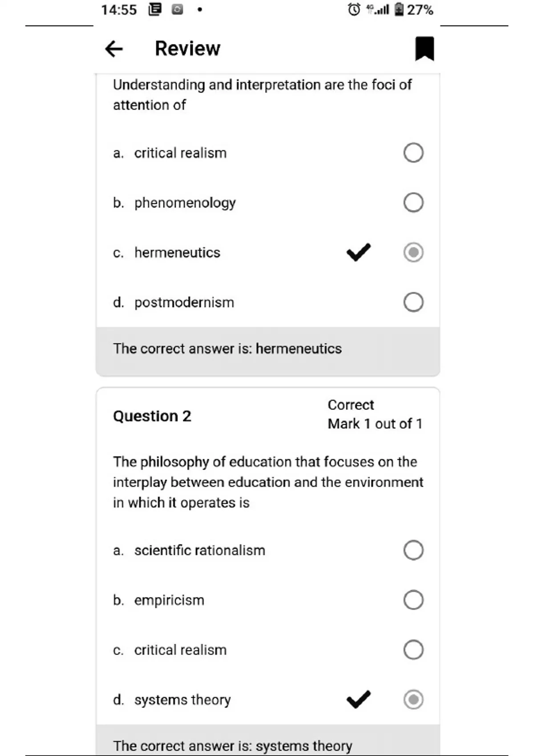Select the scientific rationalism radio button
This screenshot has height=756, width=534.
[x=413, y=550]
